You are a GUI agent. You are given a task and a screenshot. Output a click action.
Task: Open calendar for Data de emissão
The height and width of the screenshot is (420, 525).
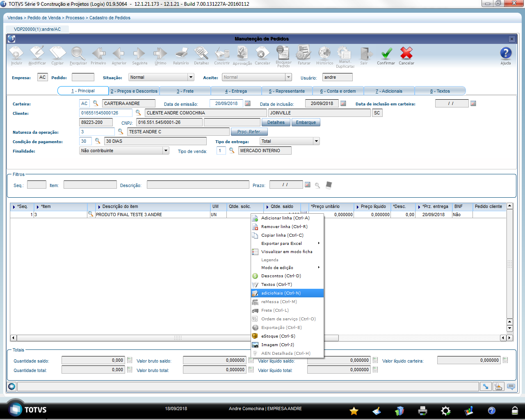(x=248, y=103)
